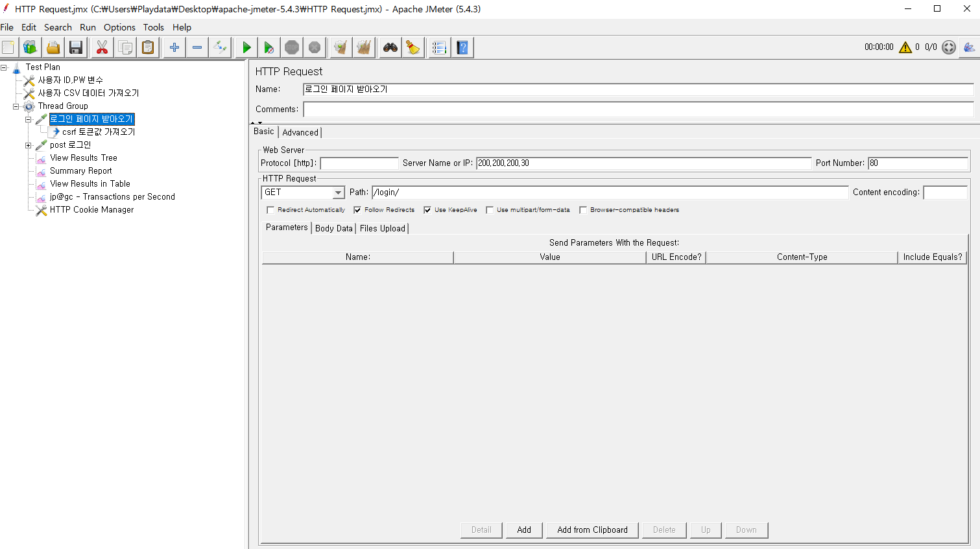Toggle Use KeepAlive checkbox
Viewport: 980px width, 549px height.
tap(427, 210)
